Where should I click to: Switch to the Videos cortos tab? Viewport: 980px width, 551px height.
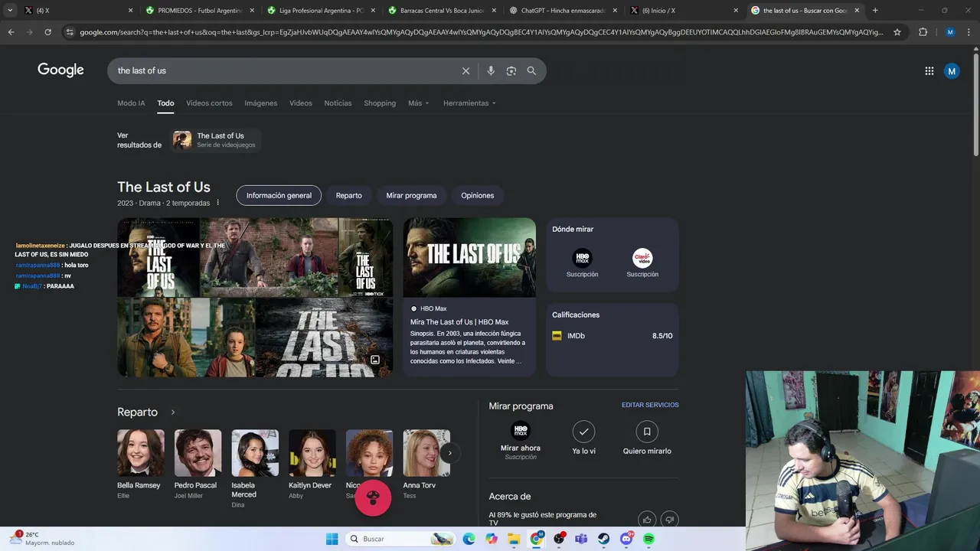coord(209,103)
